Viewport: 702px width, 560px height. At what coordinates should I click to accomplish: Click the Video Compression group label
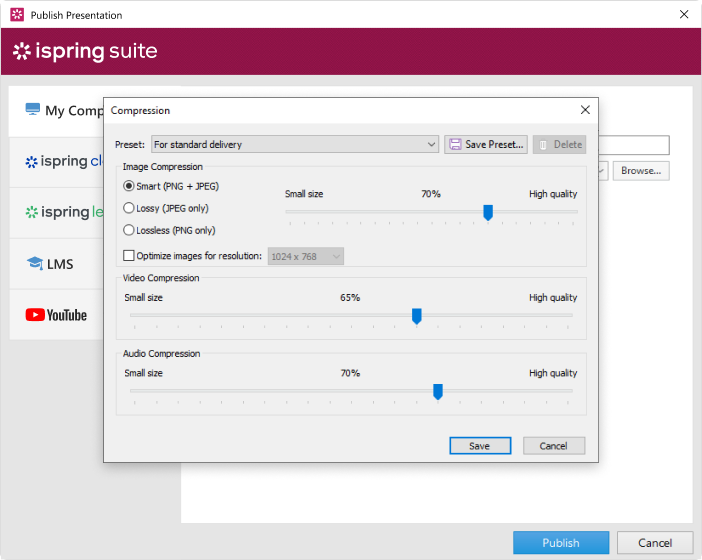161,278
